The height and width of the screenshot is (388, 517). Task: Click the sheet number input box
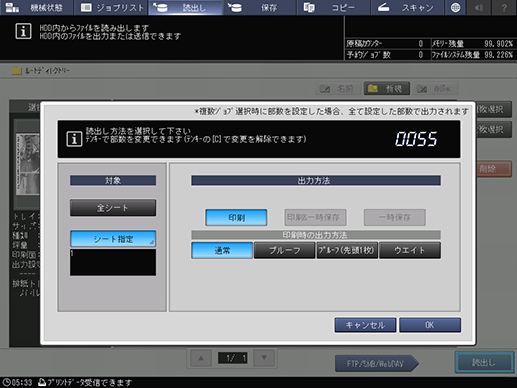pyautogui.click(x=113, y=262)
